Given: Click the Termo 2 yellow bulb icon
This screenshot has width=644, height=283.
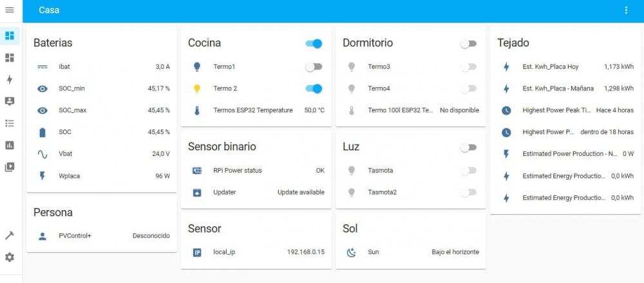Looking at the screenshot, I should pos(196,88).
